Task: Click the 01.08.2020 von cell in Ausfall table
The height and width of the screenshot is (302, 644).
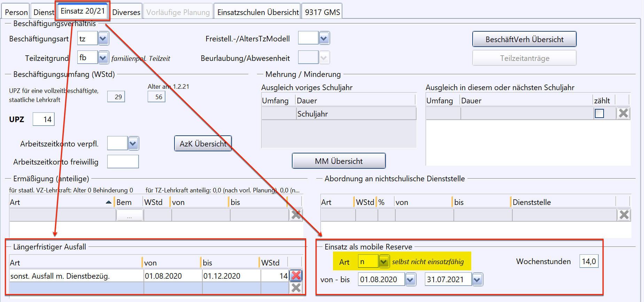Action: click(x=173, y=276)
